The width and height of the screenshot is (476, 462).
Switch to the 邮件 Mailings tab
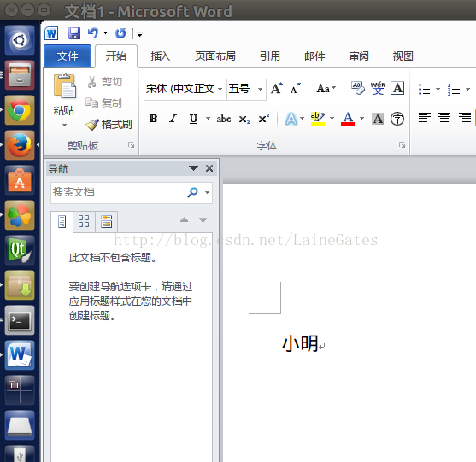tap(314, 56)
